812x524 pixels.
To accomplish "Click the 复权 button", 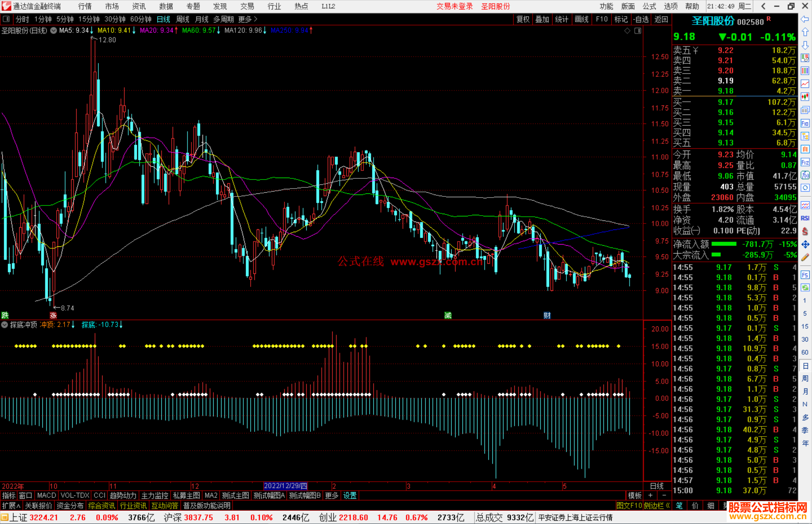I will (x=523, y=19).
